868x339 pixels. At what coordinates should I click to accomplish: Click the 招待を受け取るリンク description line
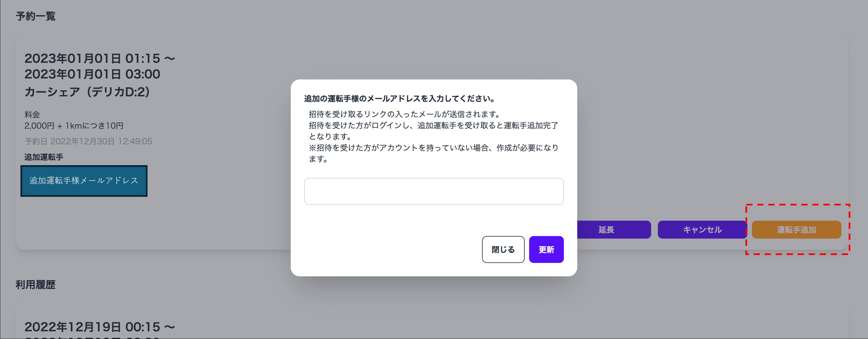pos(404,114)
